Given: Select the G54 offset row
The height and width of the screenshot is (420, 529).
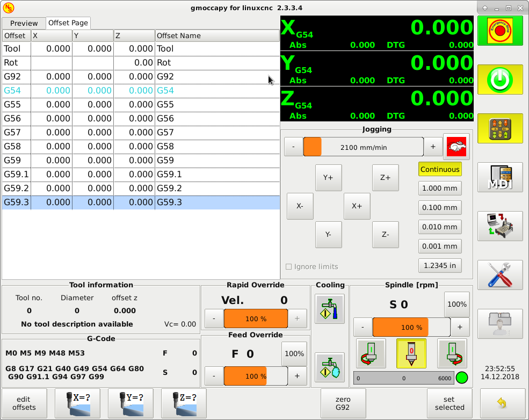Looking at the screenshot, I should click(141, 91).
